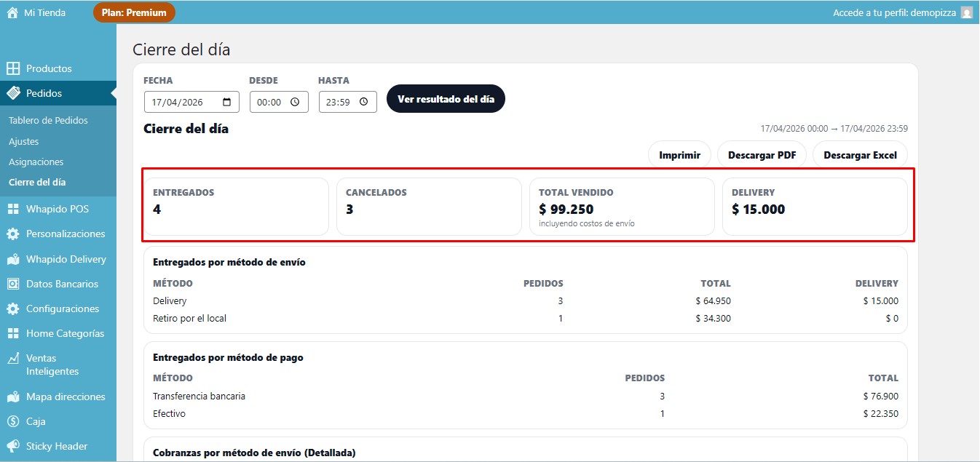Click the Mi Tienda link
Viewport: 980px width, 462px height.
point(44,12)
